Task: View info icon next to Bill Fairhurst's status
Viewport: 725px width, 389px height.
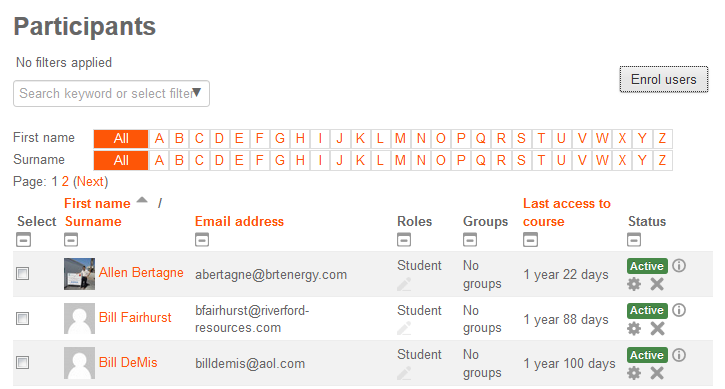Action: (679, 310)
